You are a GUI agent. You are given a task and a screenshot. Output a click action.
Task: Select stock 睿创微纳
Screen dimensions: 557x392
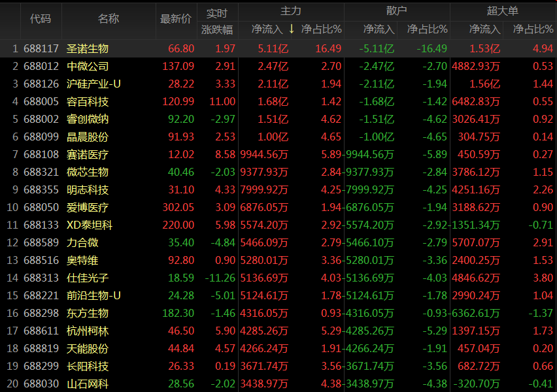pyautogui.click(x=88, y=120)
